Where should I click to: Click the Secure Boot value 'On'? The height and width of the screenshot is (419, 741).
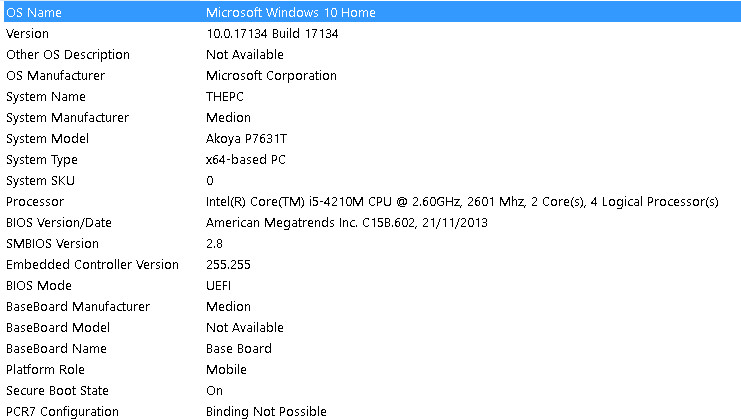(x=214, y=391)
